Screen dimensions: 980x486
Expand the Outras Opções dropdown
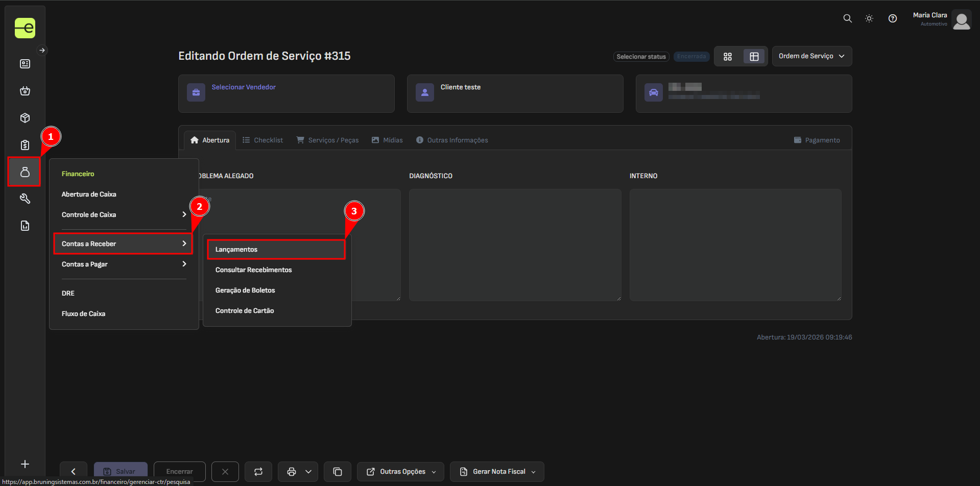pos(401,472)
